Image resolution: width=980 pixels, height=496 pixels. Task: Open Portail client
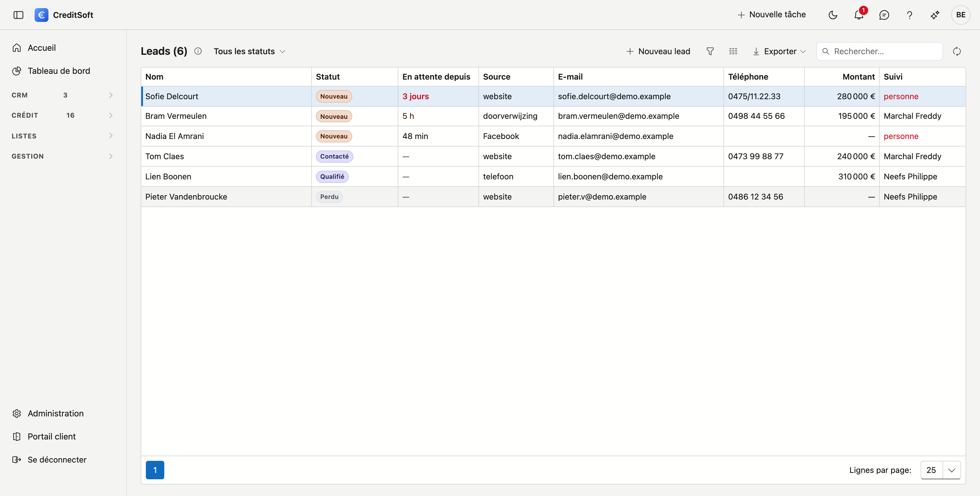click(52, 436)
